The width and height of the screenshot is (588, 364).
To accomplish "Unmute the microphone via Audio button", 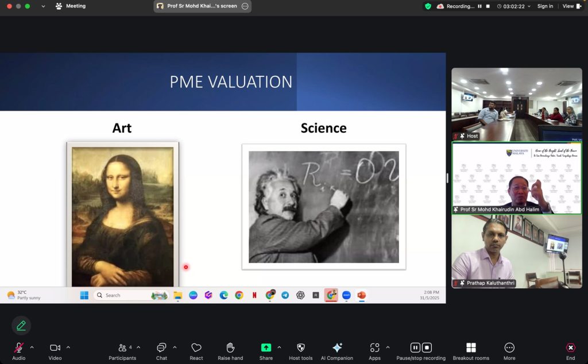I will coord(19,351).
